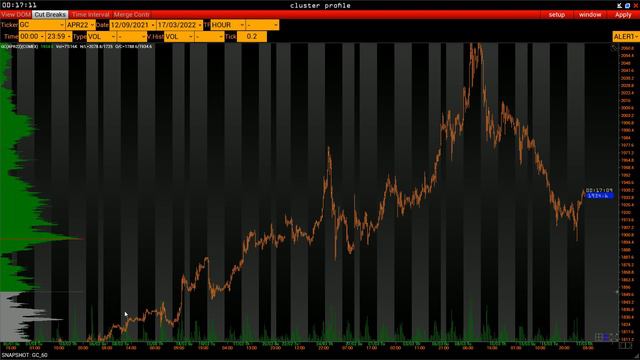Image resolution: width=640 pixels, height=360 pixels.
Task: Click the blue current price label on scale
Action: (x=599, y=196)
